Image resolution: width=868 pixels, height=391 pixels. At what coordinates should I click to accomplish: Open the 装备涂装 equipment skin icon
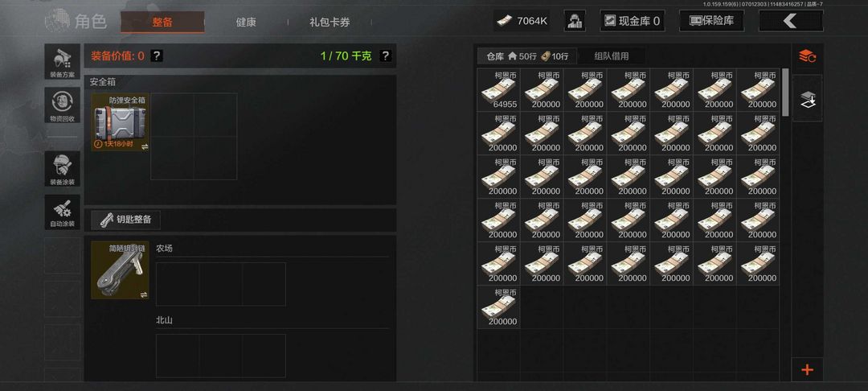[62, 169]
